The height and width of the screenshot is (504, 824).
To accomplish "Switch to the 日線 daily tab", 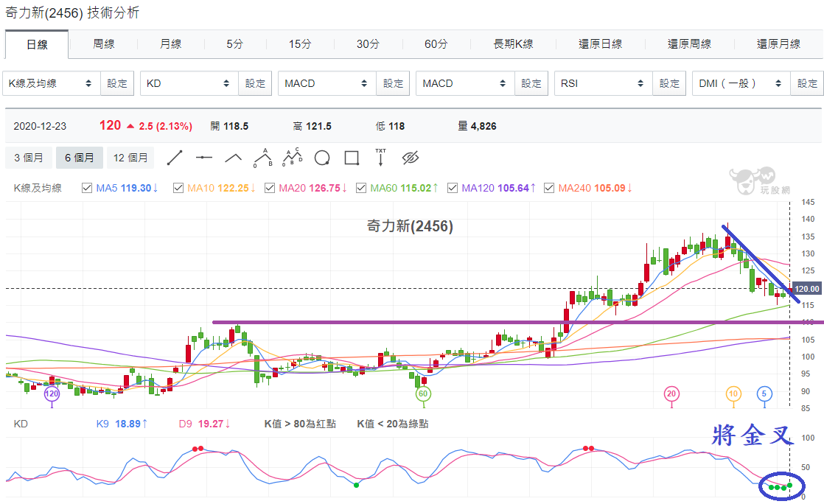I will (x=37, y=45).
